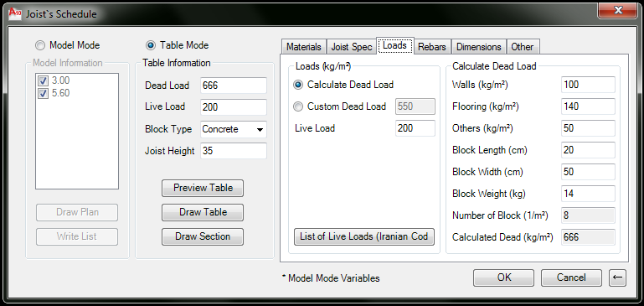Uncheck the 3.00 model checkbox

coord(43,80)
